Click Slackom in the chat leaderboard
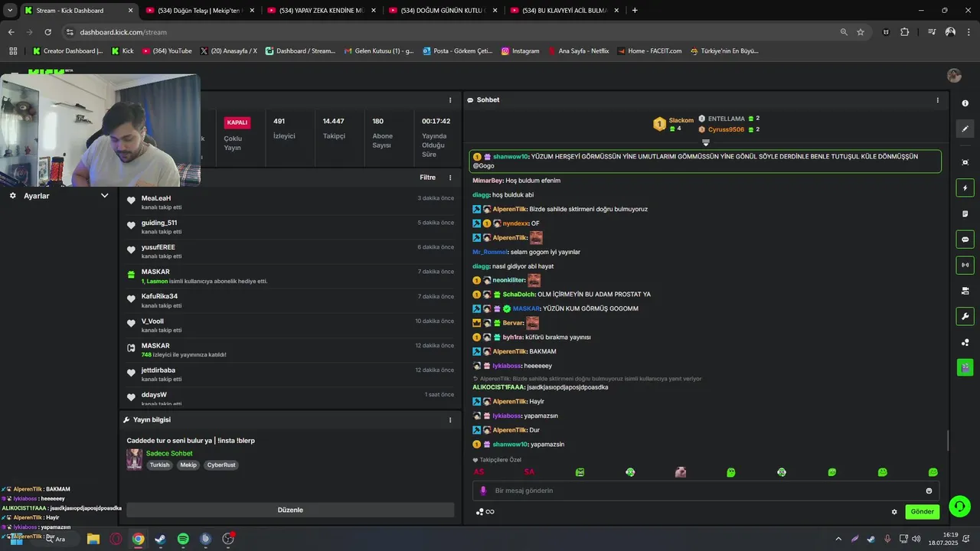The image size is (980, 551). (681, 120)
